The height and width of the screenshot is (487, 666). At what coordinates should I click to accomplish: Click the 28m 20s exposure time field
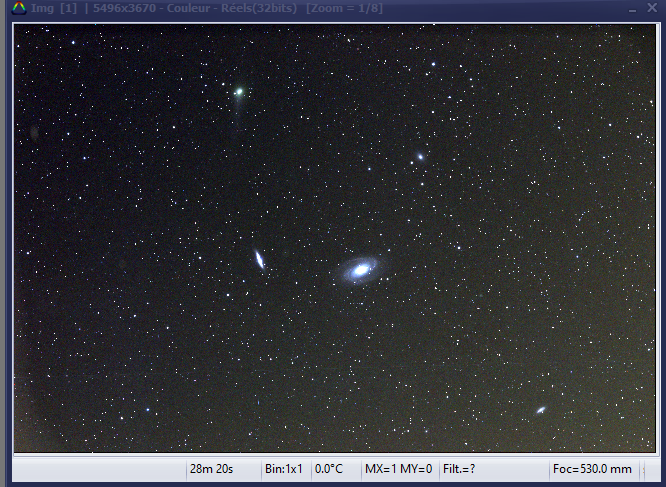(209, 469)
